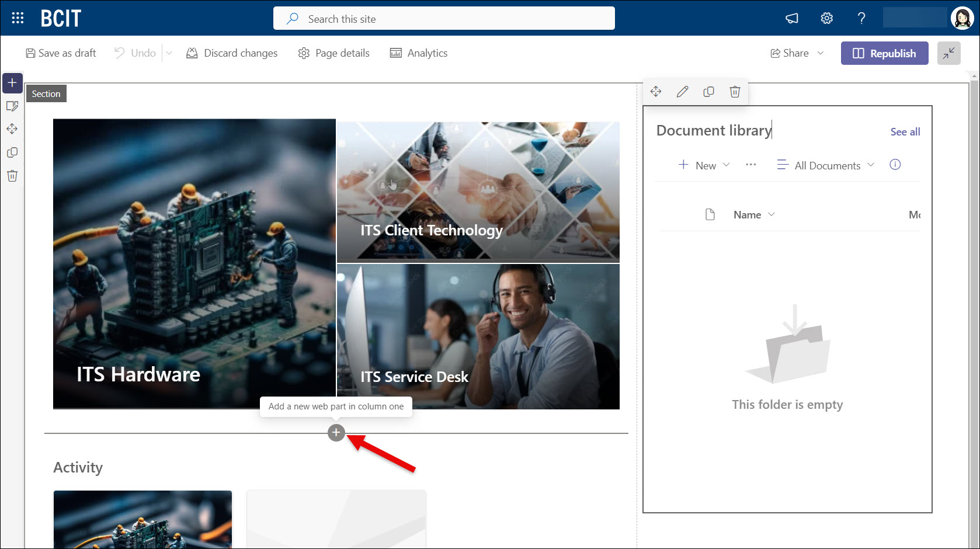Click the delete section trash icon in left rail

click(x=12, y=176)
